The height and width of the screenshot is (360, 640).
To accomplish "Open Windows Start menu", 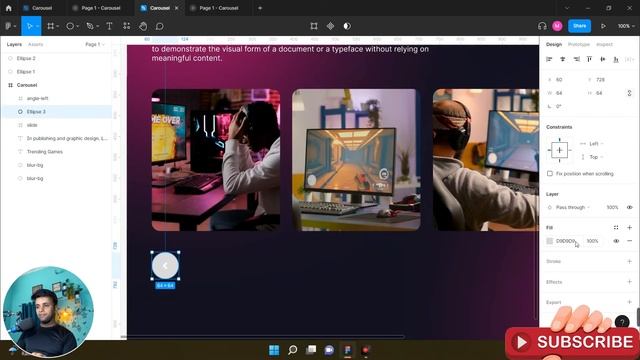I will point(274,350).
